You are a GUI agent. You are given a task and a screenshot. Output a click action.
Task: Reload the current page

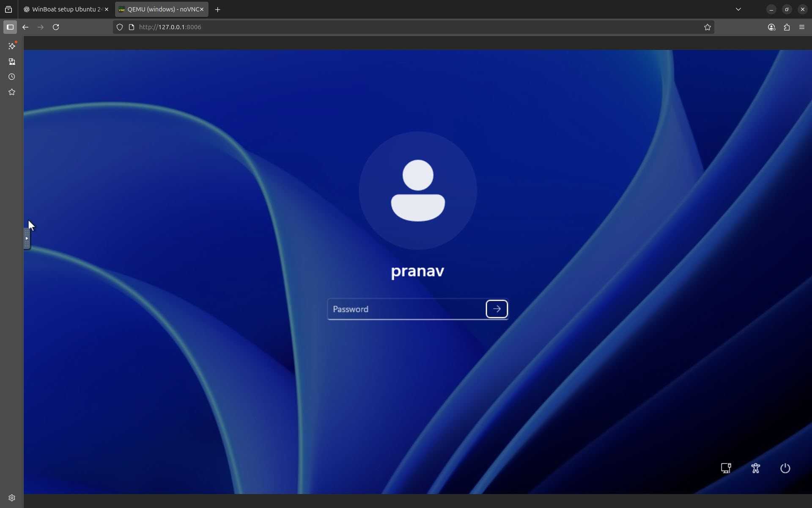[56, 27]
